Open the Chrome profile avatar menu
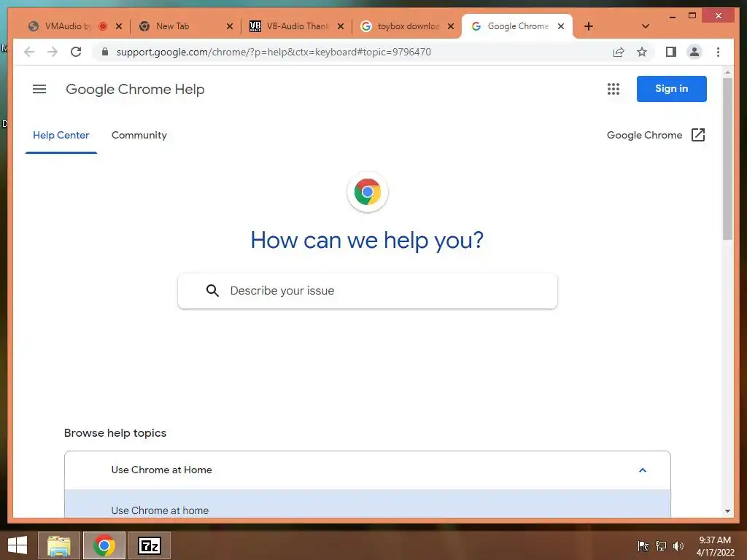This screenshot has width=747, height=560. point(694,52)
